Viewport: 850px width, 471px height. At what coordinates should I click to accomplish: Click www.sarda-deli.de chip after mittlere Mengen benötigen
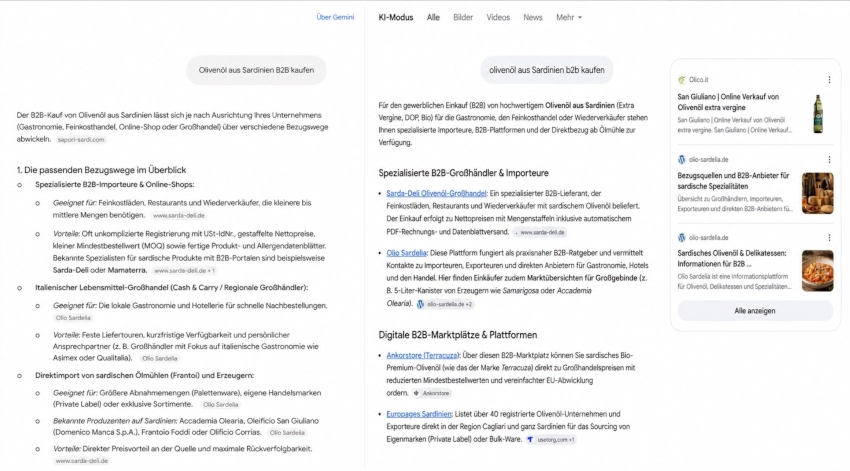point(179,216)
